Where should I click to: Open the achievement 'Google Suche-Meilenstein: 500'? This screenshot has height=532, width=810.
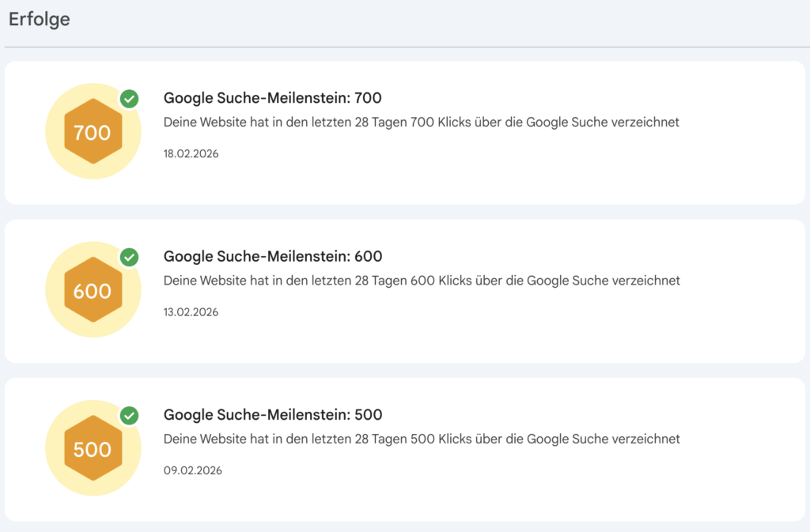coord(272,414)
